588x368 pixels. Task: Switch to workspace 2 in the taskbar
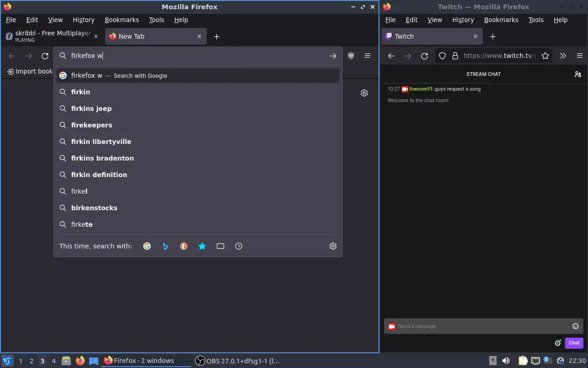click(31, 361)
